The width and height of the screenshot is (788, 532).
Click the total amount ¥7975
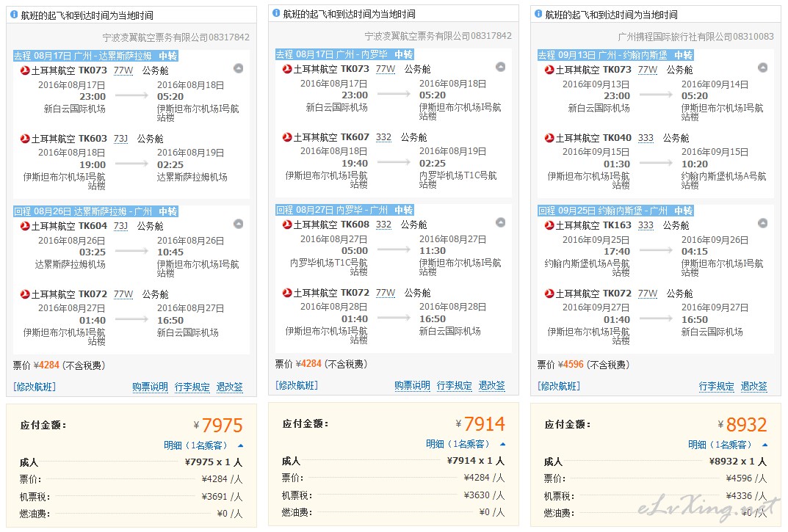click(x=218, y=426)
